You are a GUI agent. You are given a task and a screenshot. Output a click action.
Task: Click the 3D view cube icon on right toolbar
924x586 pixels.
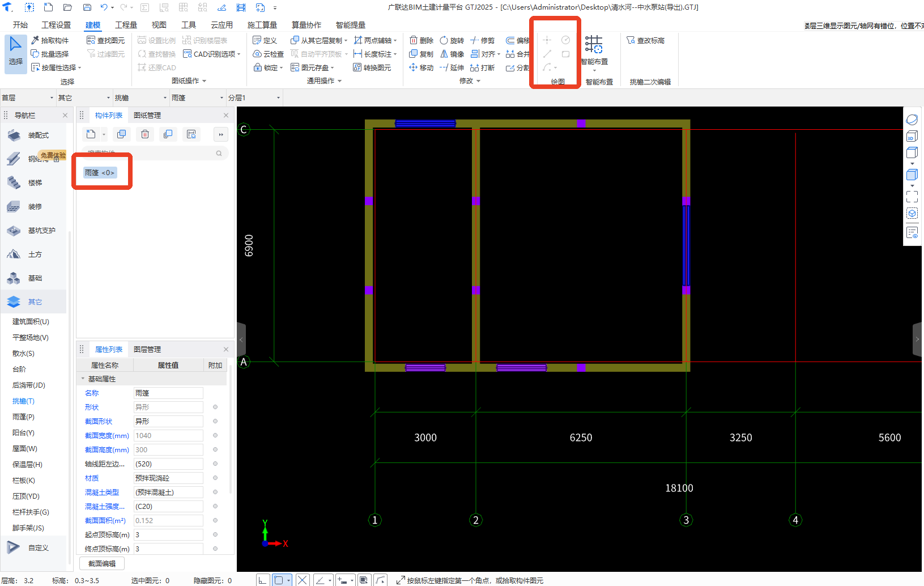click(x=912, y=137)
